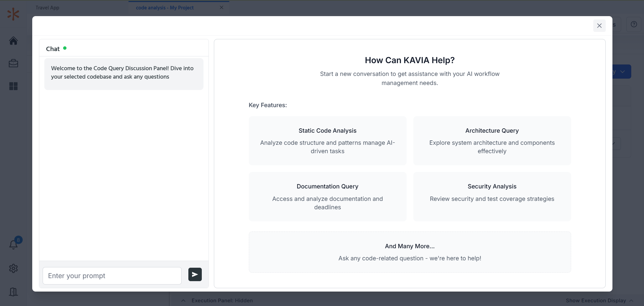This screenshot has width=644, height=306.
Task: Open the settings gear icon
Action: click(13, 268)
